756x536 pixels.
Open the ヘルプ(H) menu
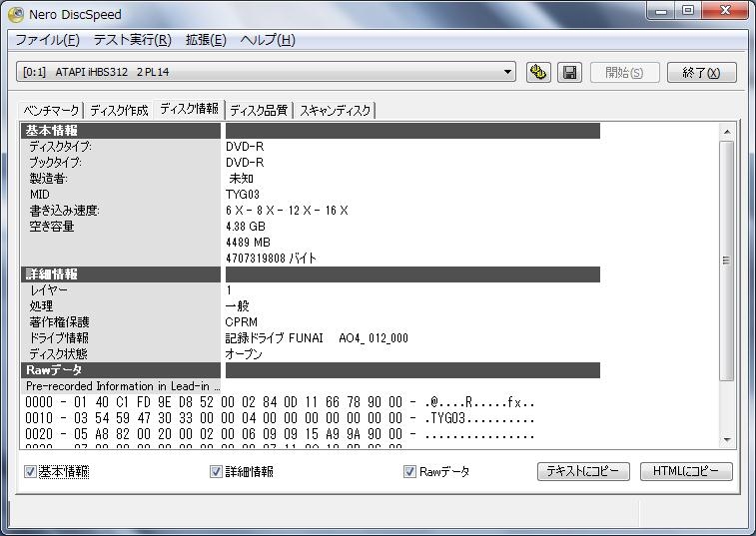pyautogui.click(x=268, y=40)
